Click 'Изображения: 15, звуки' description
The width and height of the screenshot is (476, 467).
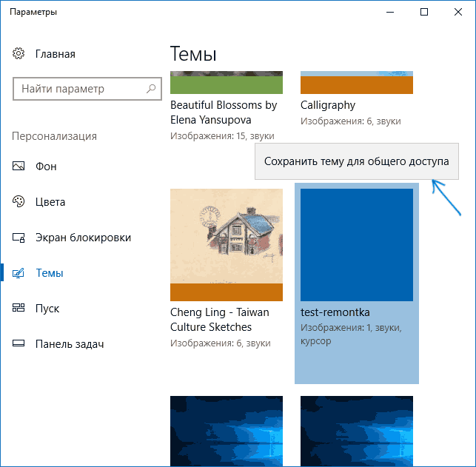click(x=222, y=136)
